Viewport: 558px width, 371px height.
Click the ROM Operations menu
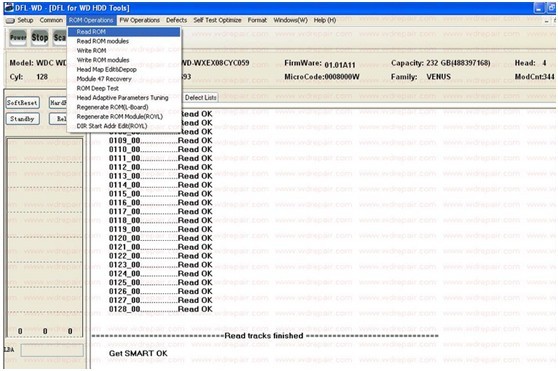pyautogui.click(x=91, y=20)
